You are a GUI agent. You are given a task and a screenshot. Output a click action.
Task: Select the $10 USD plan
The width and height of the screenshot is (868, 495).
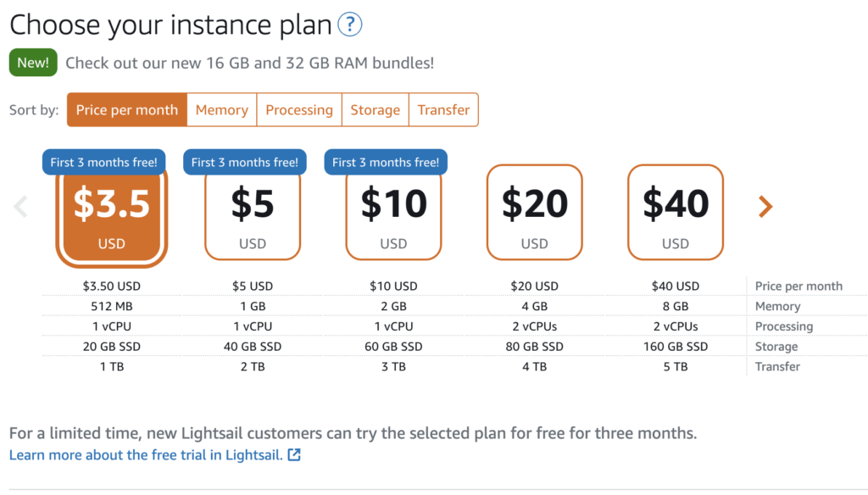[393, 216]
